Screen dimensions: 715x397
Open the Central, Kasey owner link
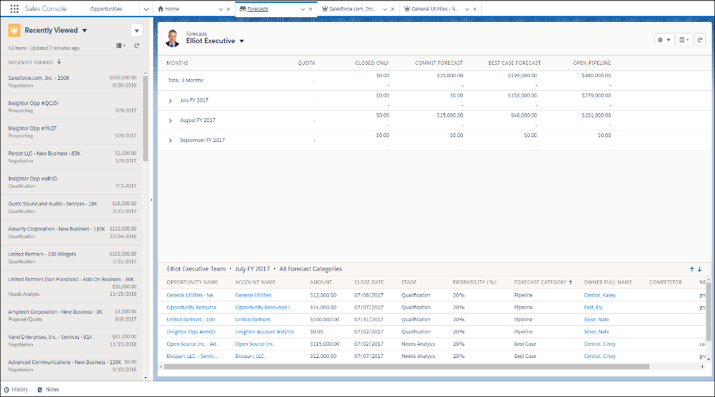[600, 295]
